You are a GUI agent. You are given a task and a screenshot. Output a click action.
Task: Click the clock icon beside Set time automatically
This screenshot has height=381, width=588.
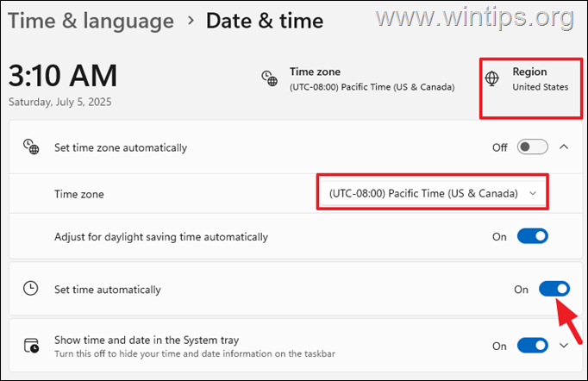[31, 290]
